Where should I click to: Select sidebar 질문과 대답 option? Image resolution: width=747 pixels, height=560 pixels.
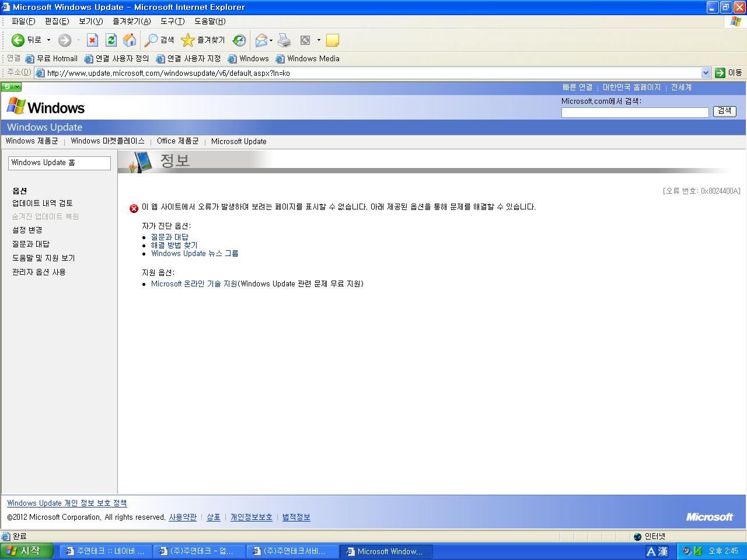tap(31, 244)
